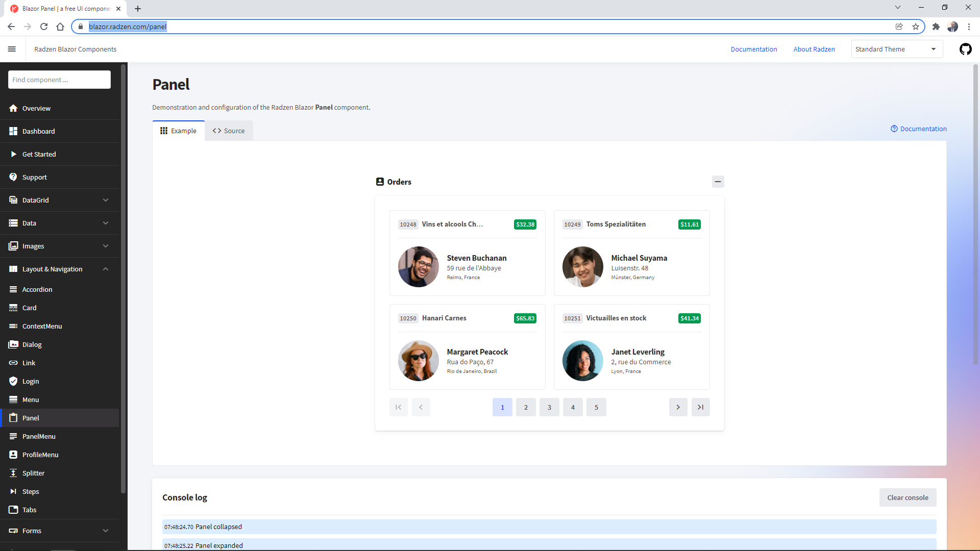
Task: Open the ProfileMenu component page
Action: click(x=41, y=455)
